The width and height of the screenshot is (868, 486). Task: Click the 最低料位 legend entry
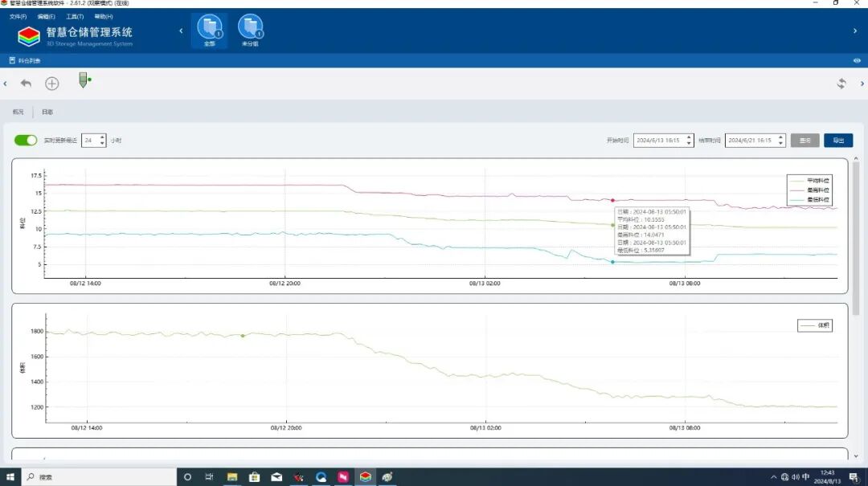click(x=810, y=199)
